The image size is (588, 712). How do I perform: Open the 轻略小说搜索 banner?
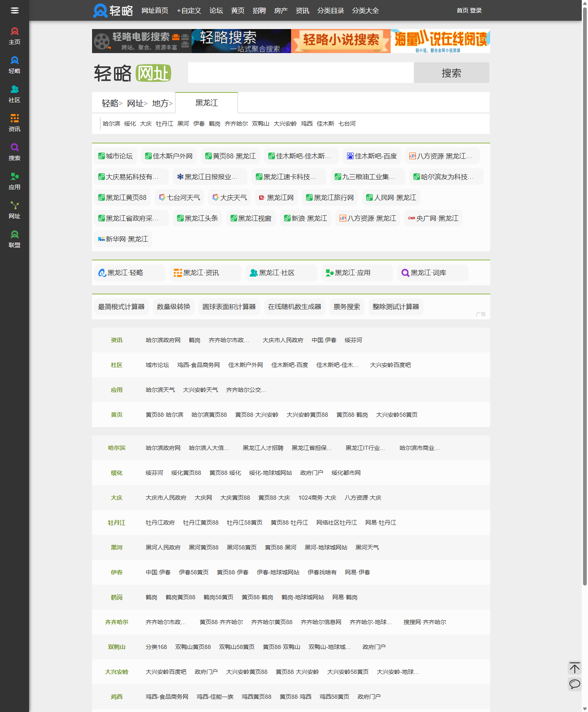tap(340, 41)
